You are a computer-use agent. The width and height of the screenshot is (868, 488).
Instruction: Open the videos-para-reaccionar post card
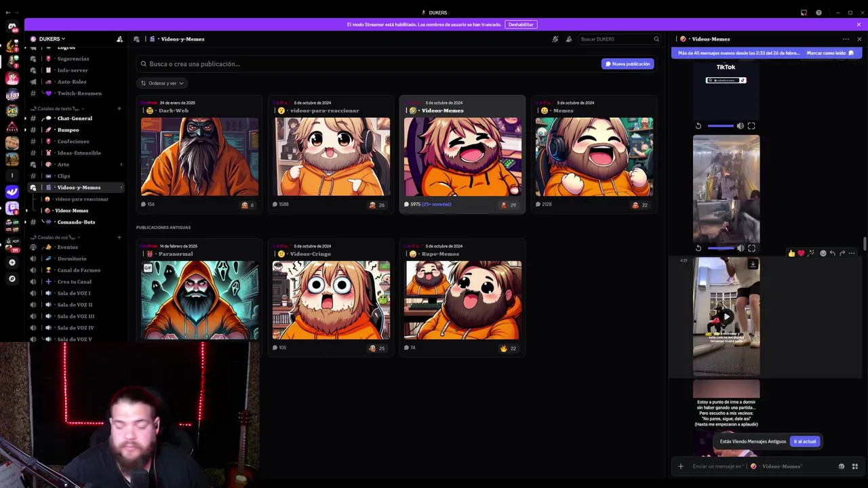tap(331, 155)
